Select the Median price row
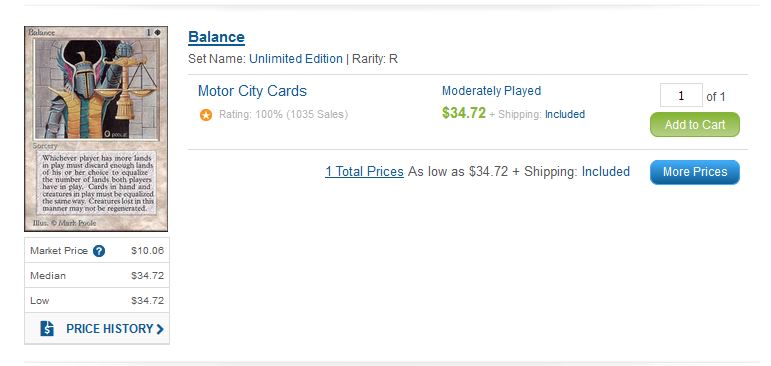Screen dimensions: 771x366 tap(97, 275)
